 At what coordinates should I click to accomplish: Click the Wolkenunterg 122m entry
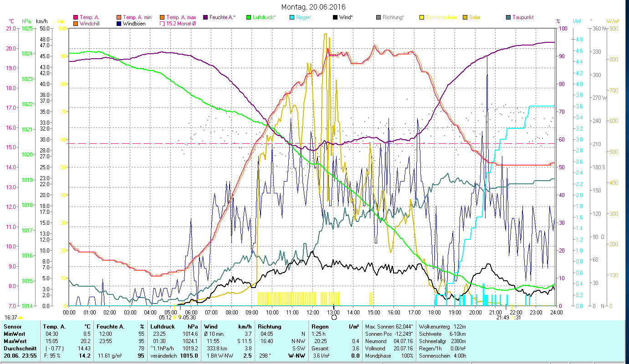442,327
